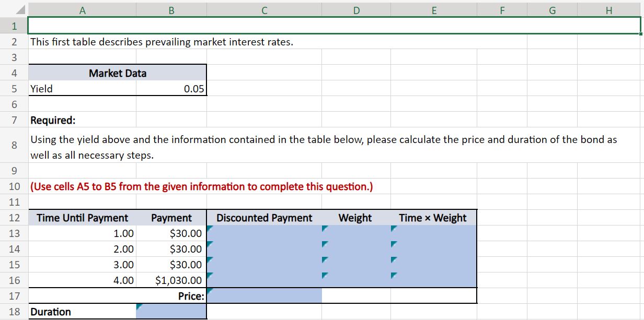Click the Select All triangle above row 1
The height and width of the screenshot is (320, 644).
click(x=15, y=9)
